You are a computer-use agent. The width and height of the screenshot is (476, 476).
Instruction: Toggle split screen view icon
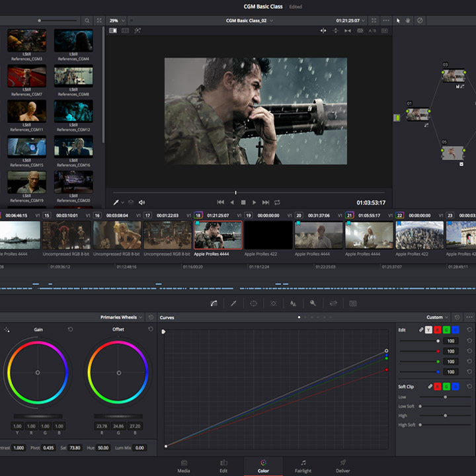tap(125, 30)
